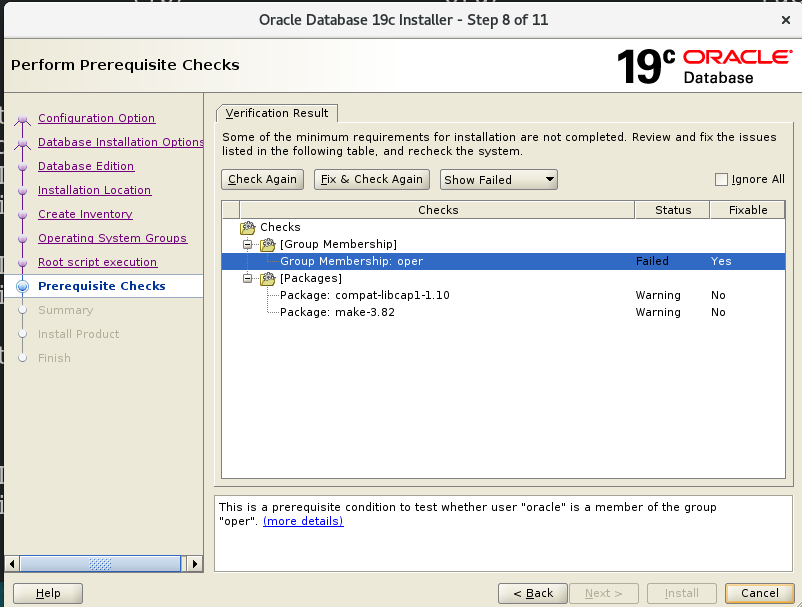Collapse the Group Membership tree node

pyautogui.click(x=248, y=244)
